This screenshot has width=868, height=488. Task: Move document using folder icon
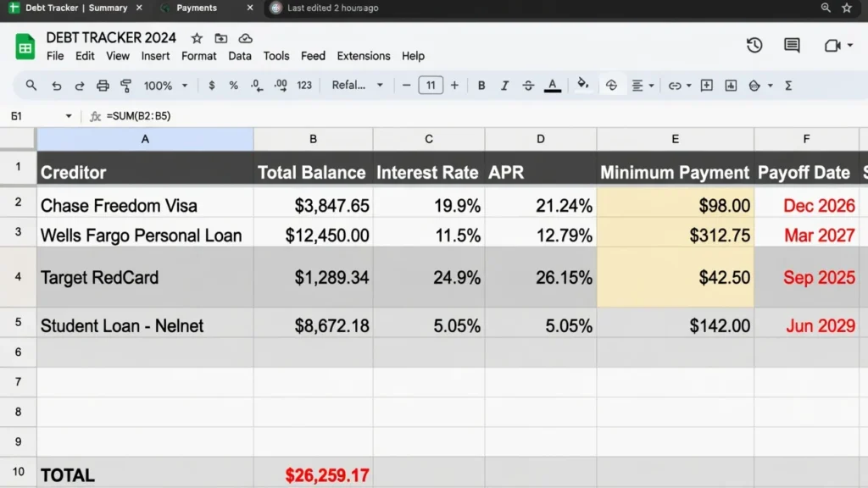pyautogui.click(x=221, y=38)
